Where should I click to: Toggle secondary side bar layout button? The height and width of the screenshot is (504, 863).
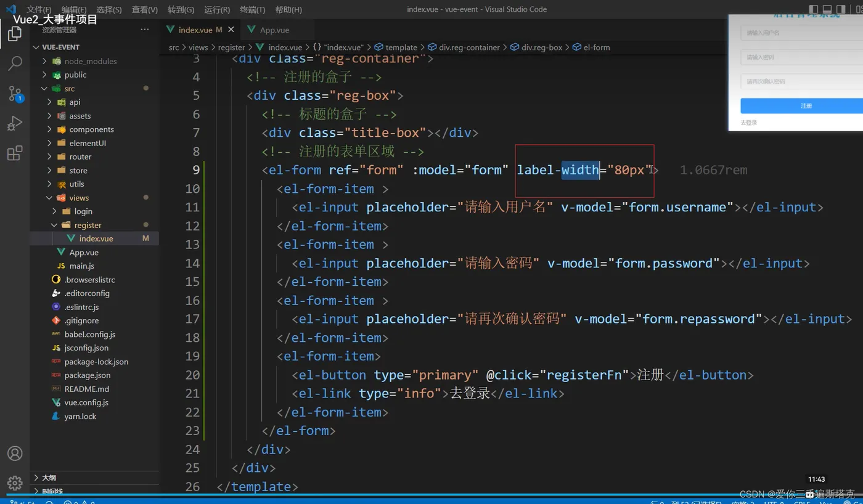click(x=841, y=9)
